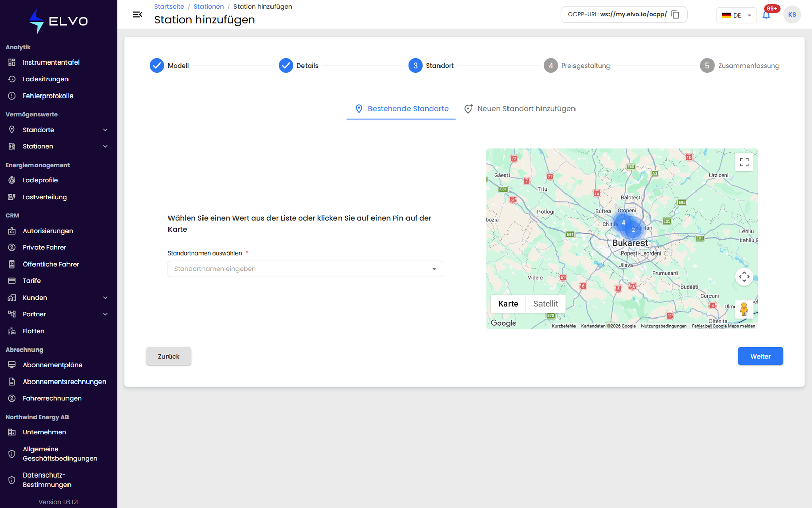Follow the Startseite breadcrumb link
The height and width of the screenshot is (508, 812).
click(x=169, y=7)
